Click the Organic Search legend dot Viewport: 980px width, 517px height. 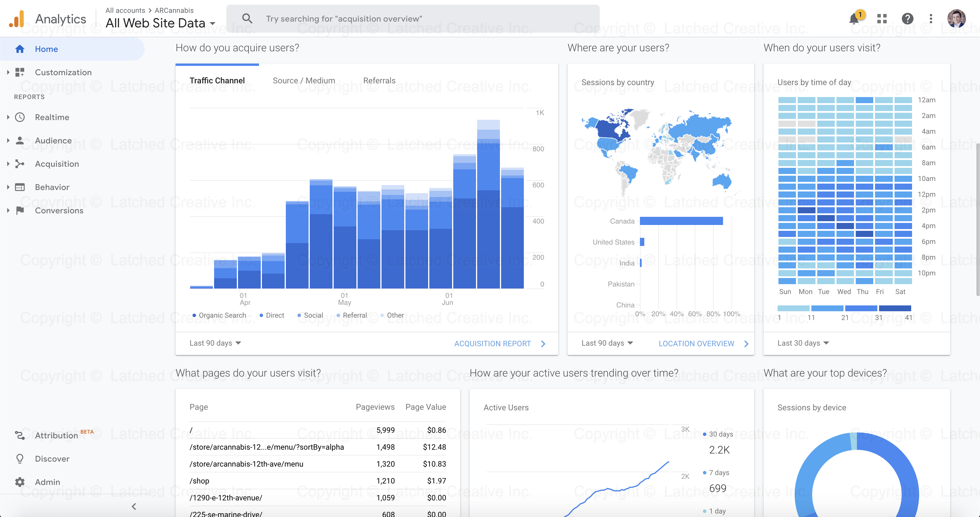click(x=195, y=315)
